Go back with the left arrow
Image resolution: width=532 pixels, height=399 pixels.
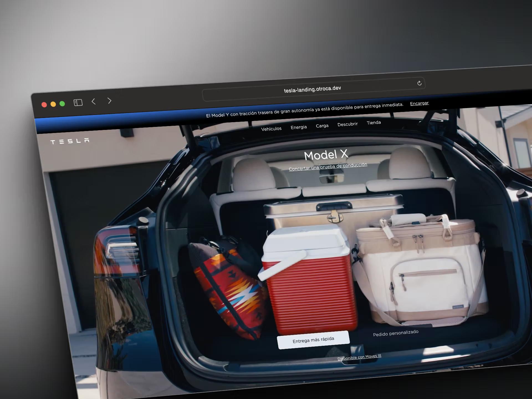click(x=94, y=102)
